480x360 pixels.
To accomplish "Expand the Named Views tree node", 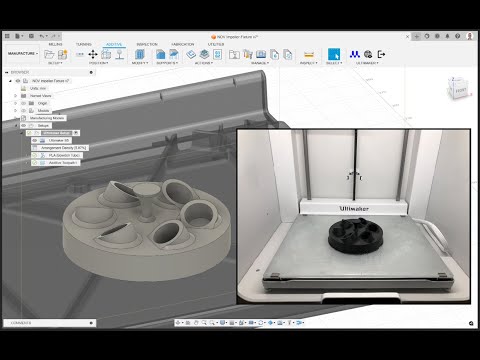I will click(15, 96).
